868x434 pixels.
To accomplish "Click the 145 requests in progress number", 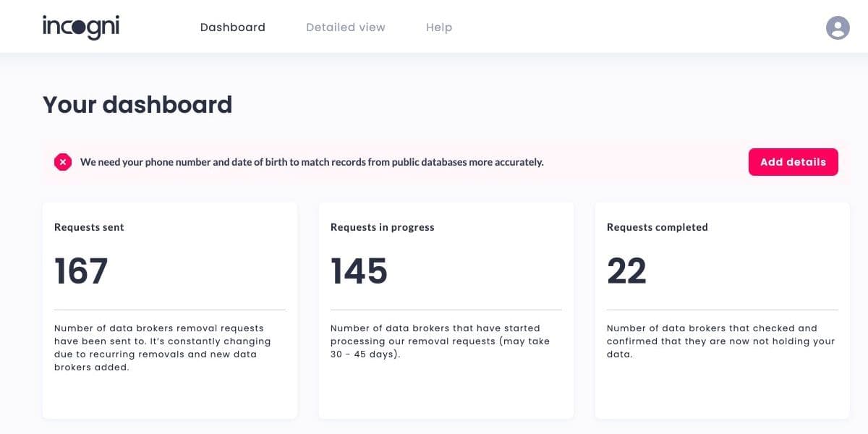I will (359, 271).
